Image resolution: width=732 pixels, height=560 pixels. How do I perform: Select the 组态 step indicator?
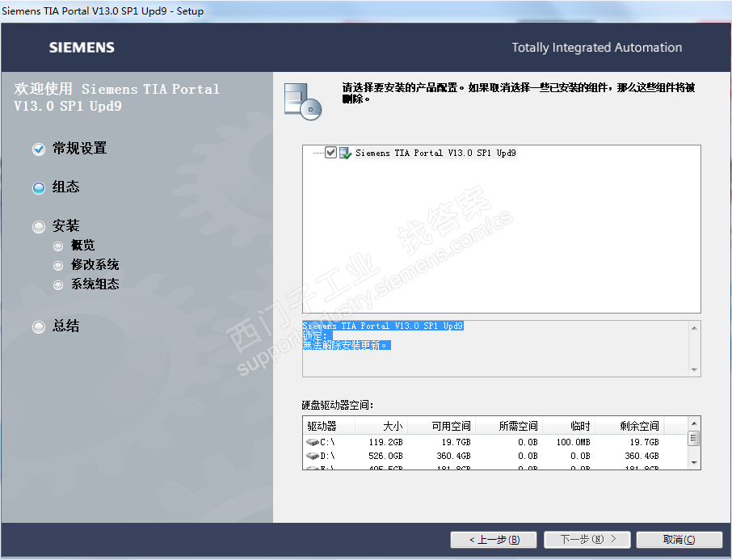[x=39, y=187]
